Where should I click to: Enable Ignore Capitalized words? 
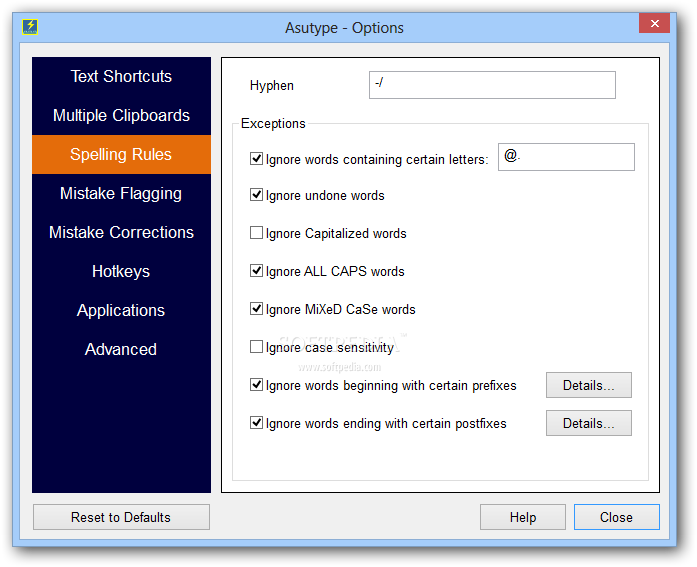click(256, 233)
